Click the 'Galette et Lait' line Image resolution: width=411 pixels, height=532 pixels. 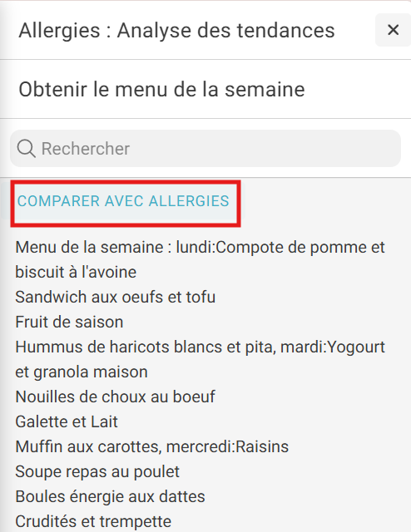click(67, 421)
